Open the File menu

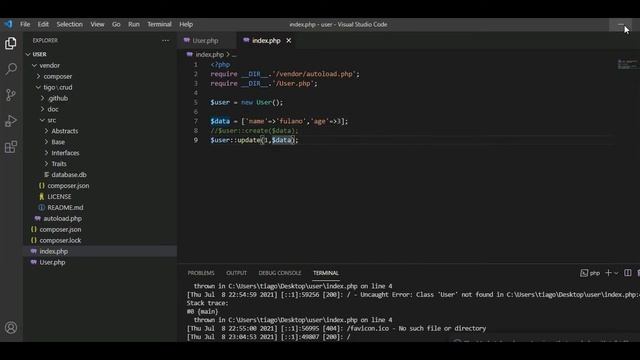(x=25, y=24)
